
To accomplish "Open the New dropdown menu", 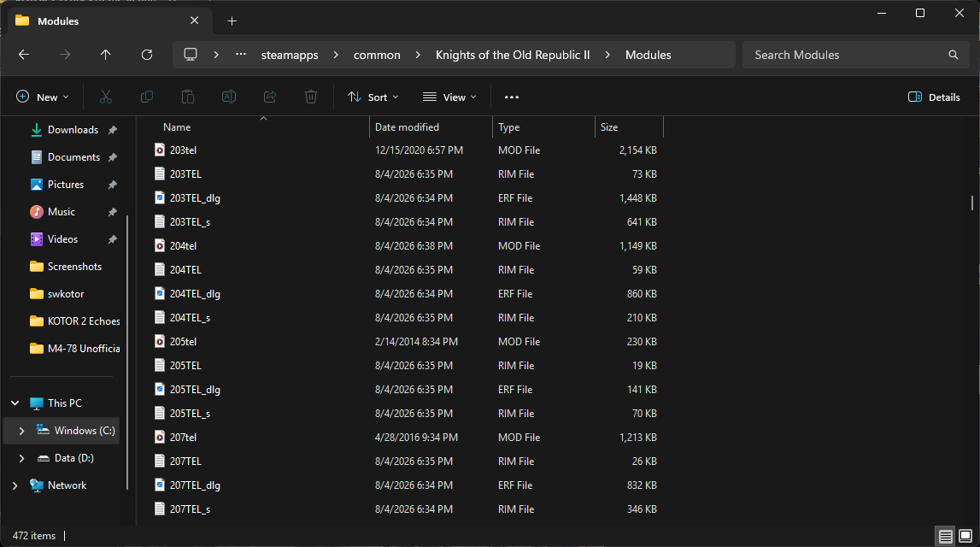I will pos(42,97).
